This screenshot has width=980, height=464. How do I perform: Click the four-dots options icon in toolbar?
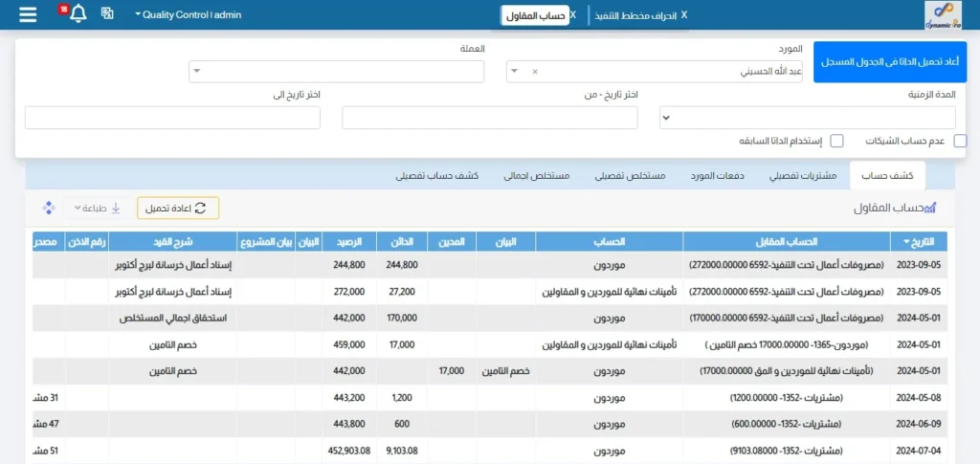(49, 208)
